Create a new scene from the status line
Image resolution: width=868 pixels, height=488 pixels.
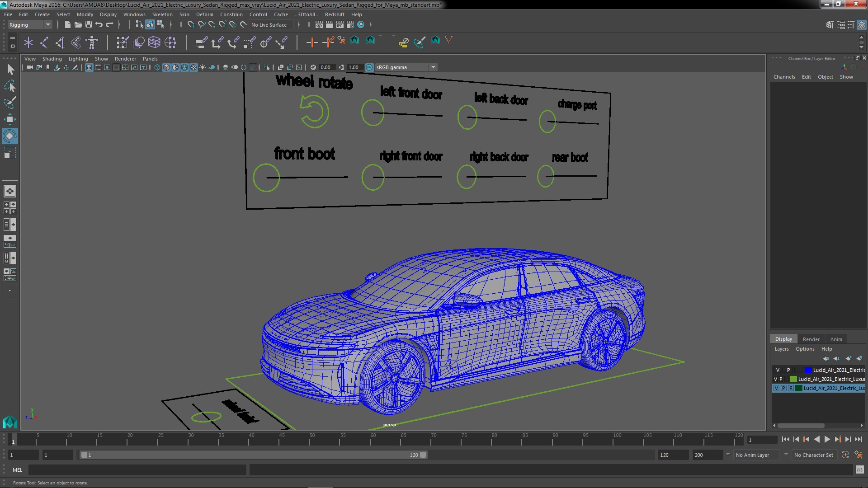pos(67,25)
